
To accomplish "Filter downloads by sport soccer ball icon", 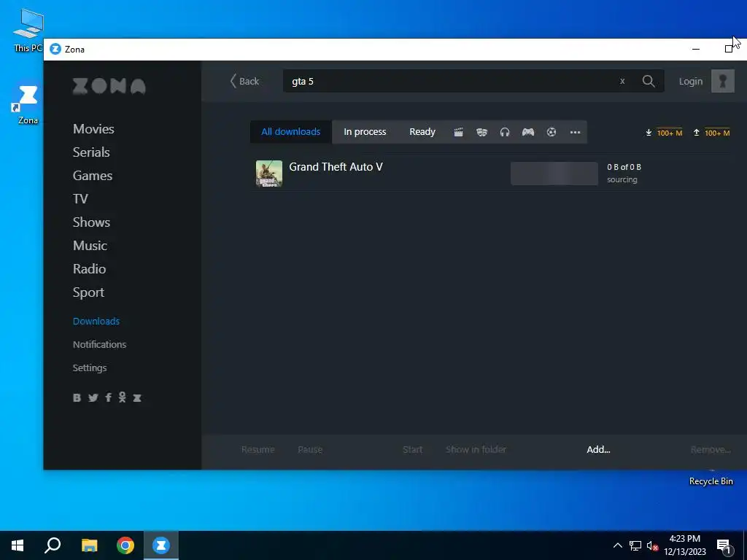I will [551, 132].
